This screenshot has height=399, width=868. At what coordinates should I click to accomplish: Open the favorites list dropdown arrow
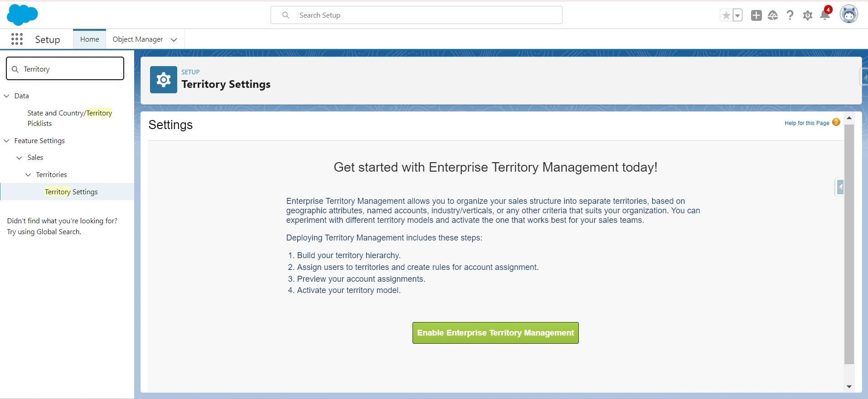(737, 15)
